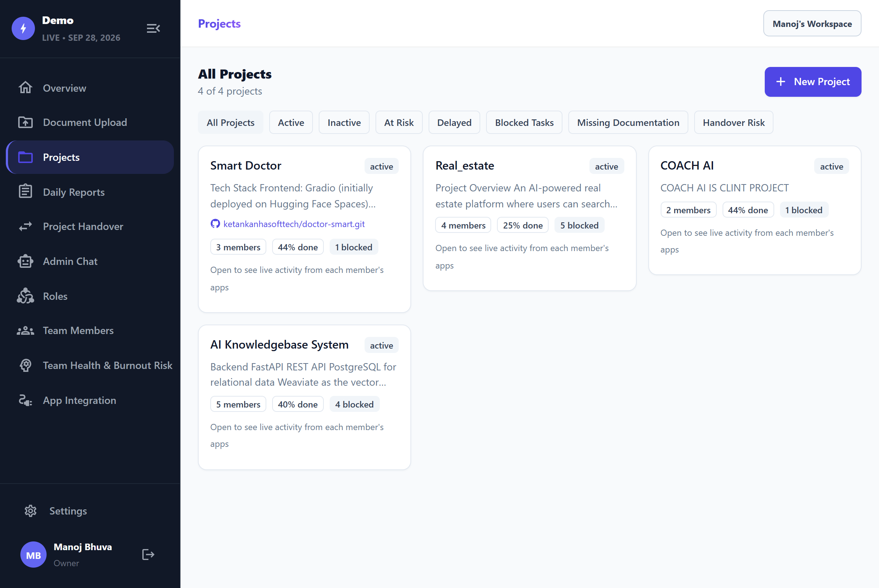Go to Daily Reports label in sidebar

74,192
